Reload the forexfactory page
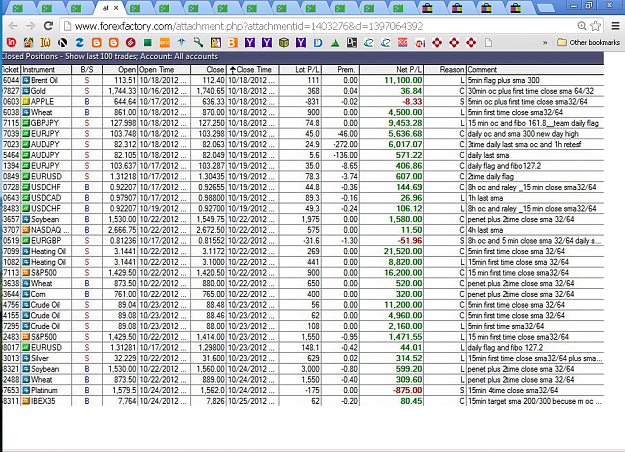The width and height of the screenshot is (625, 452). coord(48,26)
